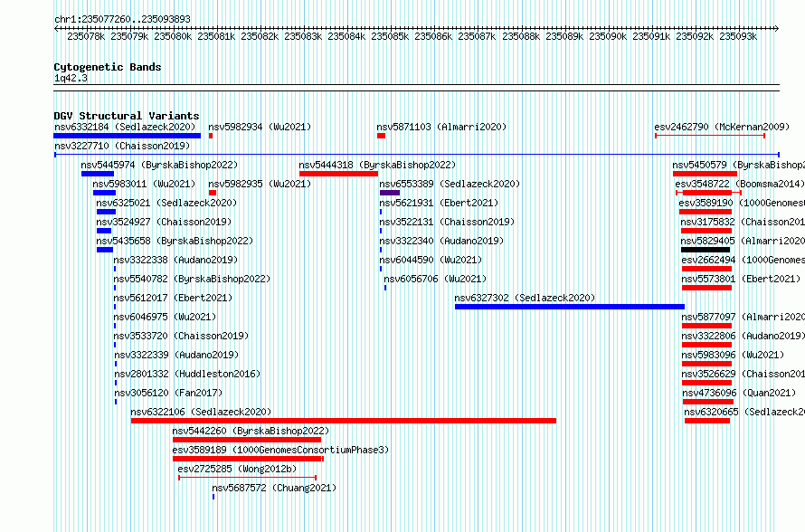Click nsv5983011 (Wu2021) label
The width and height of the screenshot is (805, 532).
tap(144, 184)
